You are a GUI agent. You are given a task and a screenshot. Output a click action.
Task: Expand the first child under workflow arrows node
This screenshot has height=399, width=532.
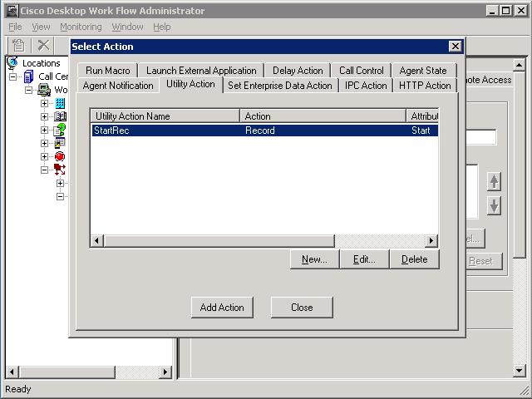click(61, 183)
